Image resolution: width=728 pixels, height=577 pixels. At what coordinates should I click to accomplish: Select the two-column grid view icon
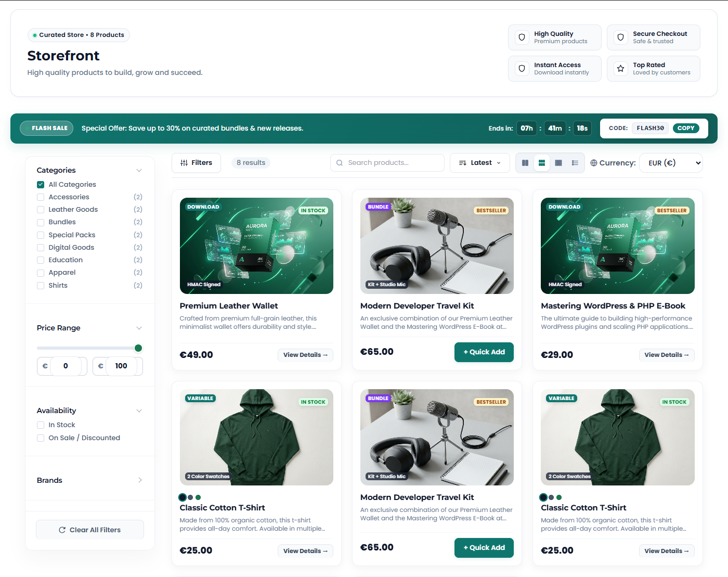click(x=525, y=163)
